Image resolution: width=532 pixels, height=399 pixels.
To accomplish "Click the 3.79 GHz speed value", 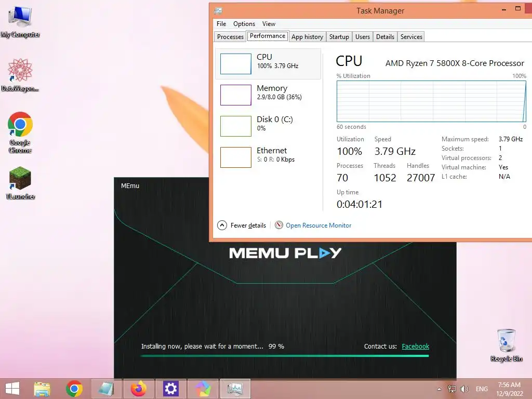I will (x=395, y=151).
